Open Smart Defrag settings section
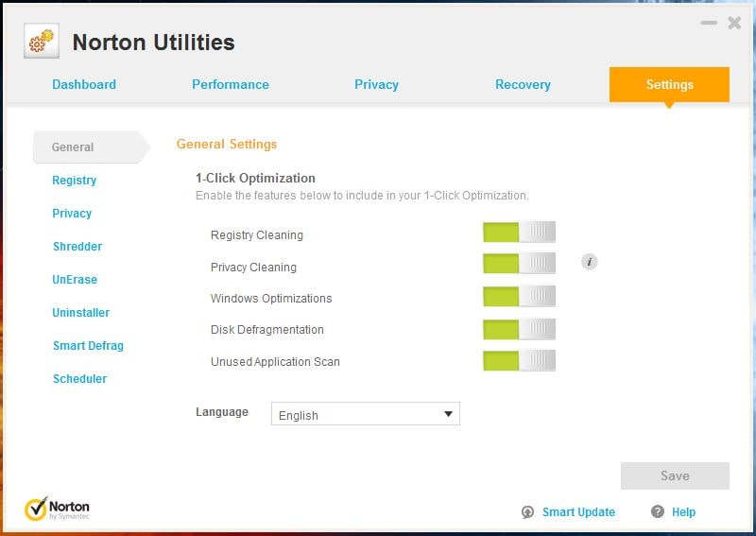Viewport: 756px width, 536px height. [88, 346]
